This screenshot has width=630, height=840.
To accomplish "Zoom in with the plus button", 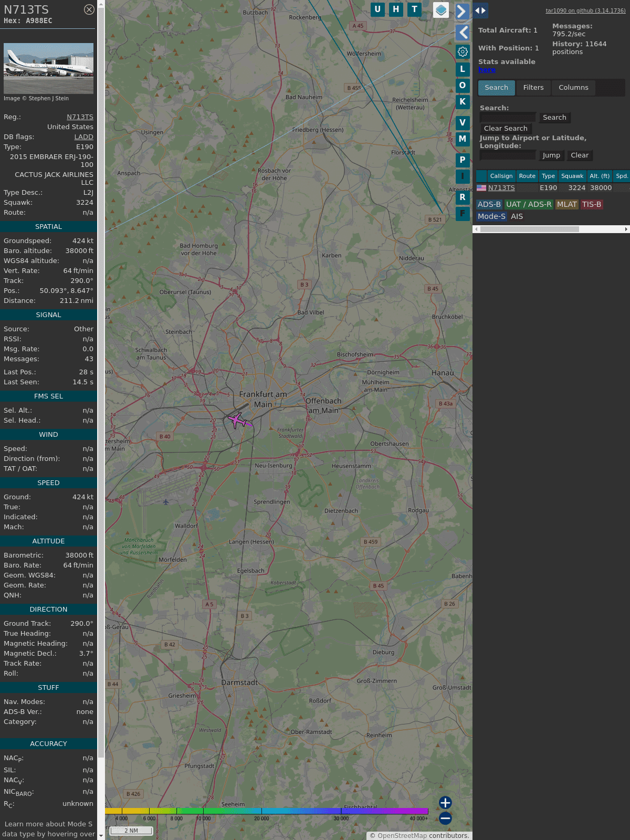I will click(445, 802).
